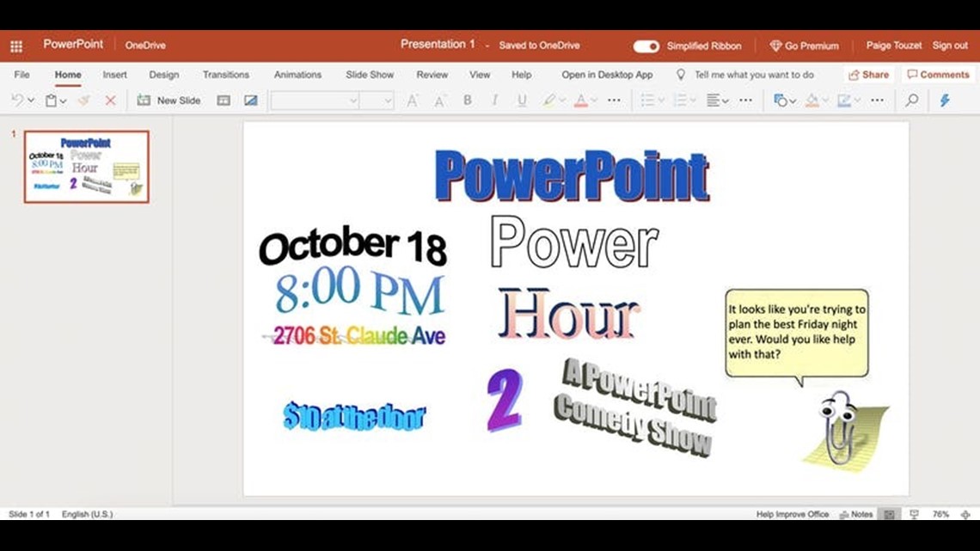The width and height of the screenshot is (980, 551).
Task: Toggle Underline formatting
Action: tap(522, 100)
